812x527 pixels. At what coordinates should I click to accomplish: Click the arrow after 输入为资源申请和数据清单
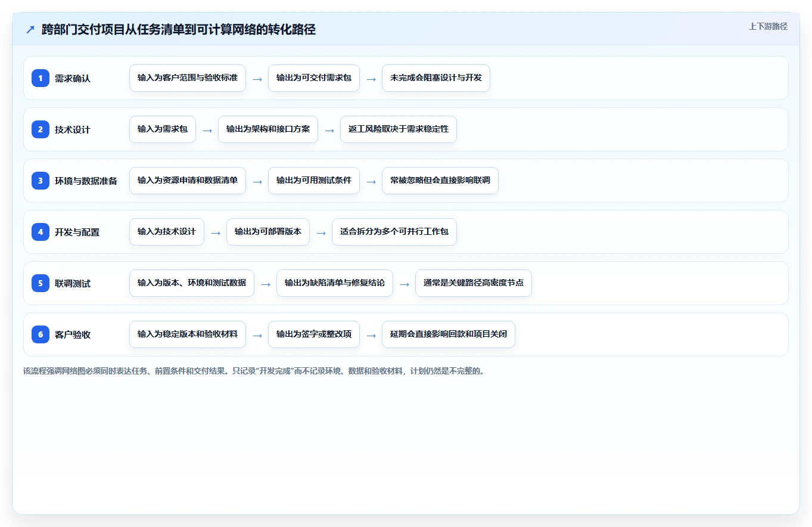click(x=257, y=181)
